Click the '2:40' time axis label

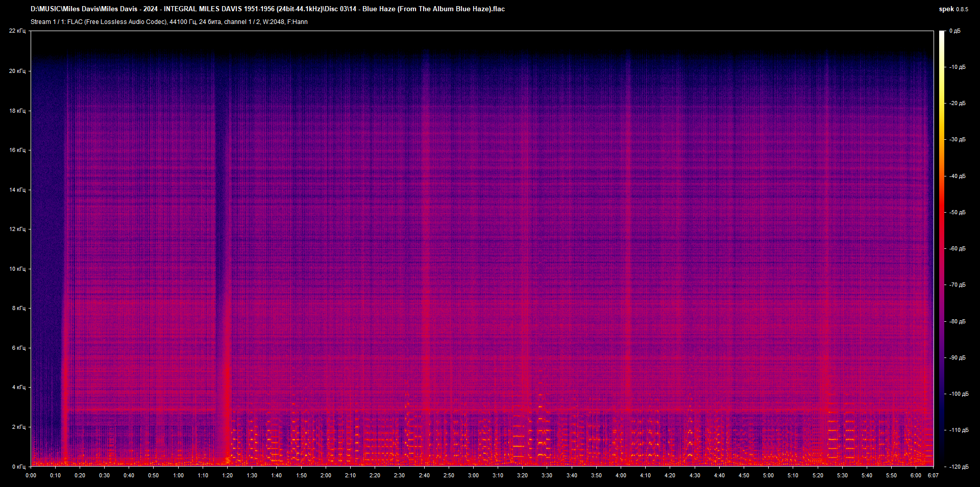click(x=424, y=475)
